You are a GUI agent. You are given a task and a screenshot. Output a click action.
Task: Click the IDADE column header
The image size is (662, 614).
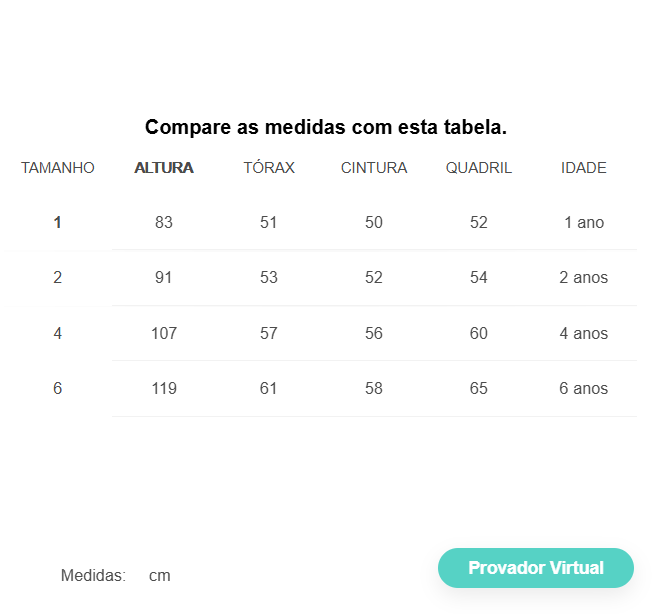(x=583, y=168)
